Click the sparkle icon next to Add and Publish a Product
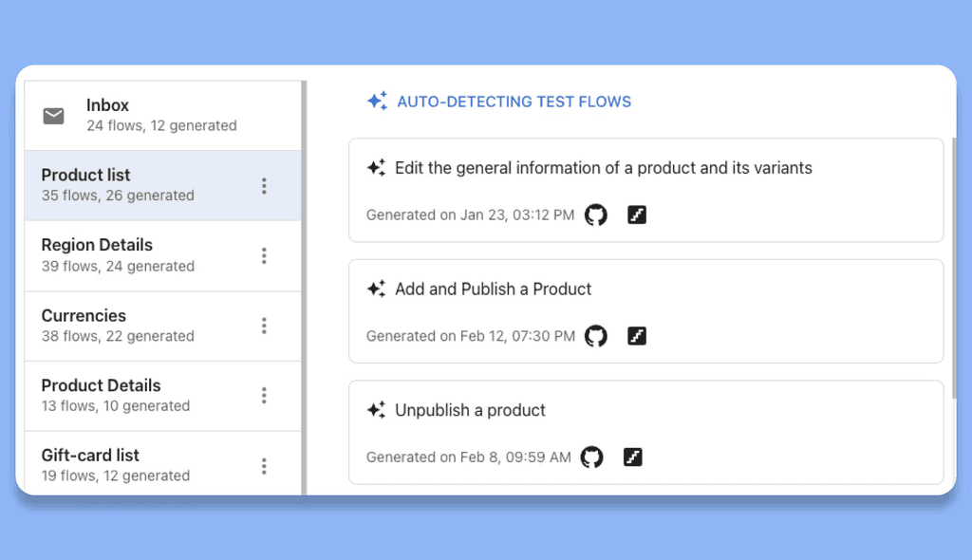This screenshot has width=972, height=560. [x=376, y=289]
